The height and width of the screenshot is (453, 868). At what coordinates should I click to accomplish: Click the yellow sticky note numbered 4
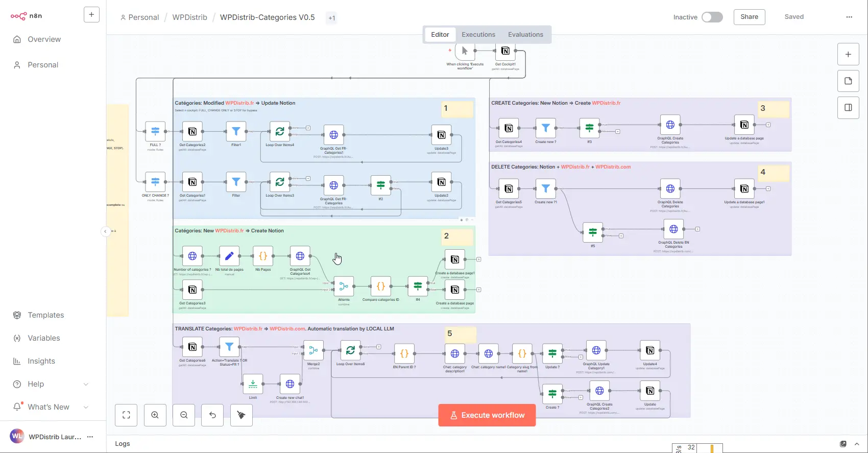774,173
